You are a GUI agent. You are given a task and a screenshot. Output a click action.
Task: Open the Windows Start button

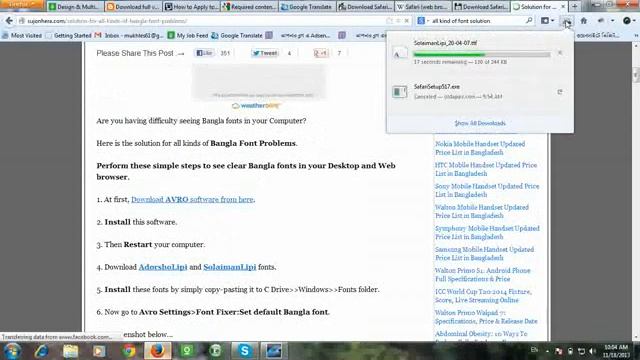[12, 351]
